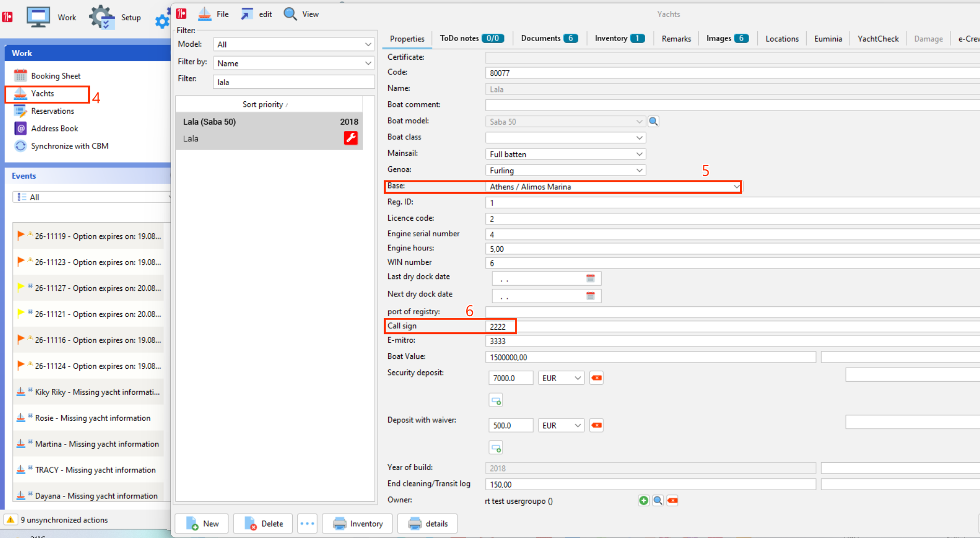This screenshot has height=538, width=980.
Task: Click Sort priority column header
Action: pos(269,104)
